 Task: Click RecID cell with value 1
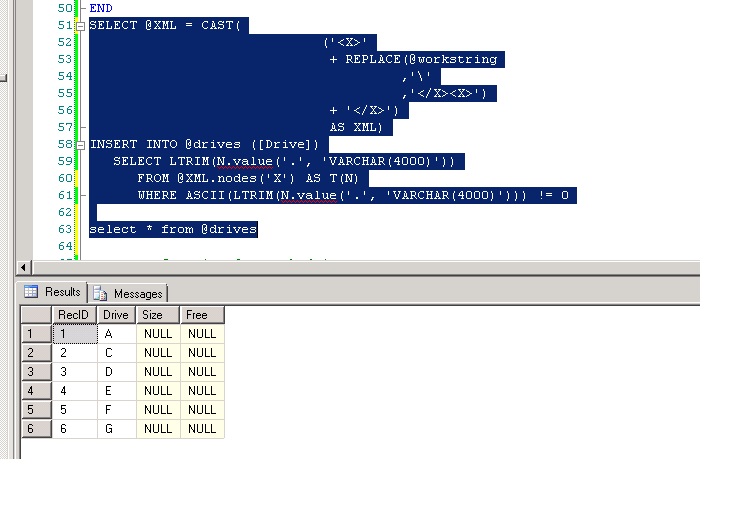coord(74,334)
